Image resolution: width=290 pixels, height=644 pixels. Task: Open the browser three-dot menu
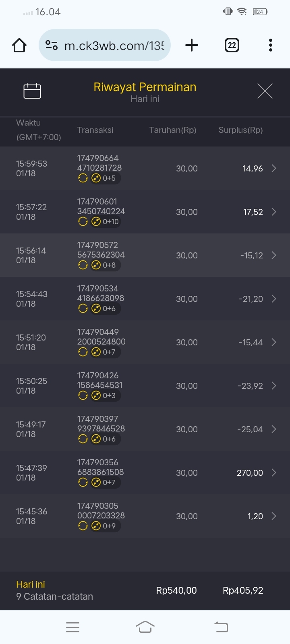(271, 45)
